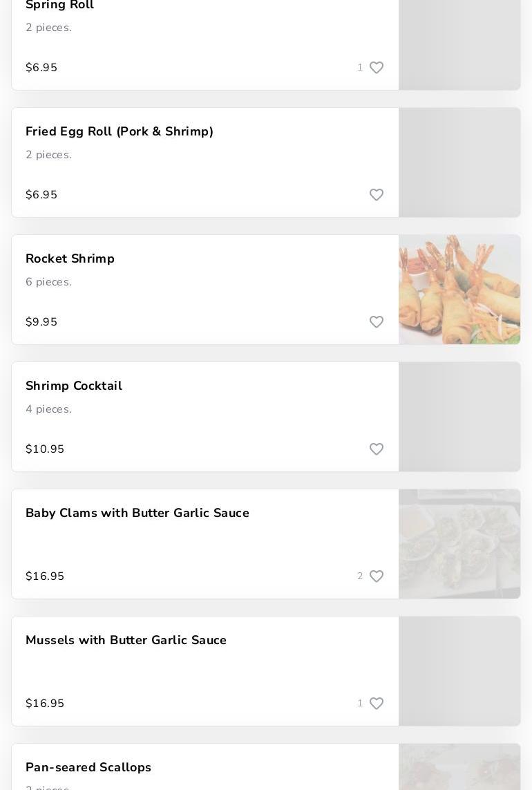This screenshot has width=532, height=790.
Task: Click placeholder image for Mussels item
Action: [x=459, y=671]
